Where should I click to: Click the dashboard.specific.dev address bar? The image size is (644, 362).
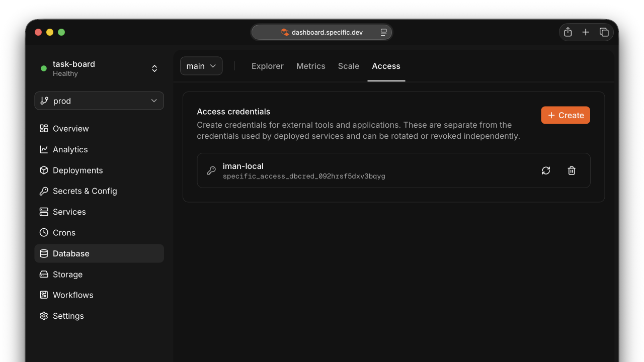[322, 32]
